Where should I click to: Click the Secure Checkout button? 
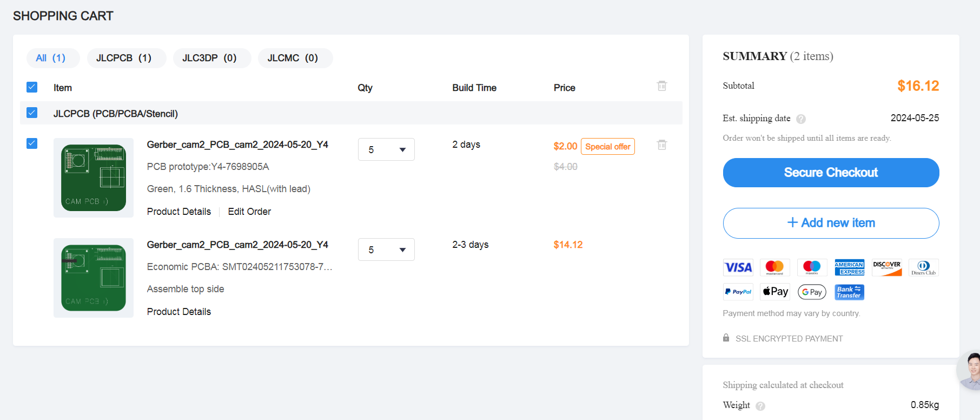831,173
